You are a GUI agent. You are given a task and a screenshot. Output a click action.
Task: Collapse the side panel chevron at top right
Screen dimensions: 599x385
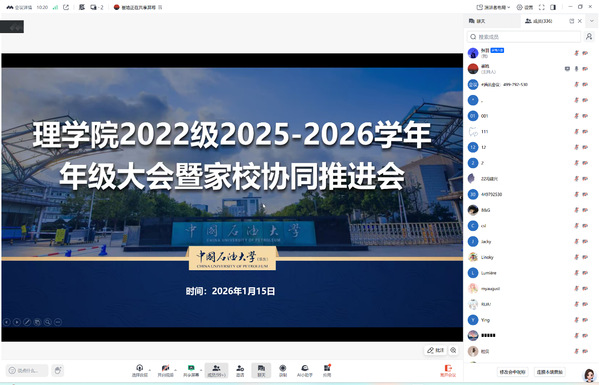[x=592, y=21]
